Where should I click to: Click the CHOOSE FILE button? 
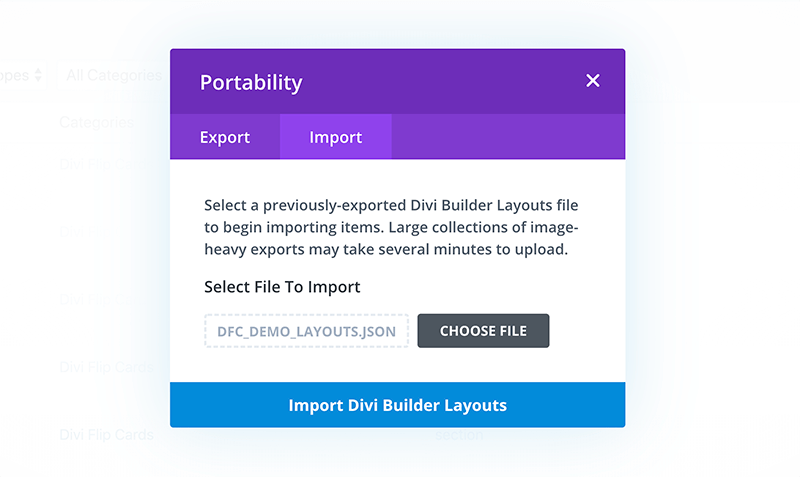pyautogui.click(x=483, y=331)
